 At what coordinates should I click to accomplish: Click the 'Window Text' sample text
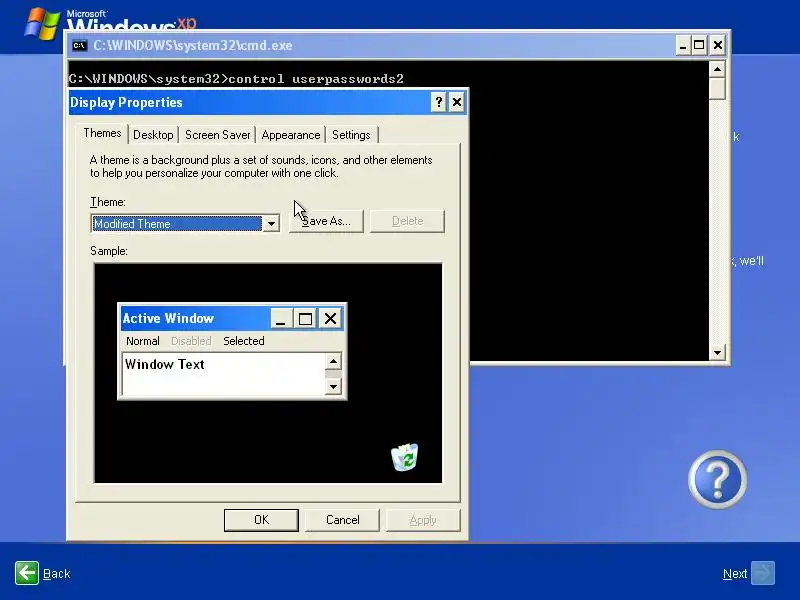point(164,364)
